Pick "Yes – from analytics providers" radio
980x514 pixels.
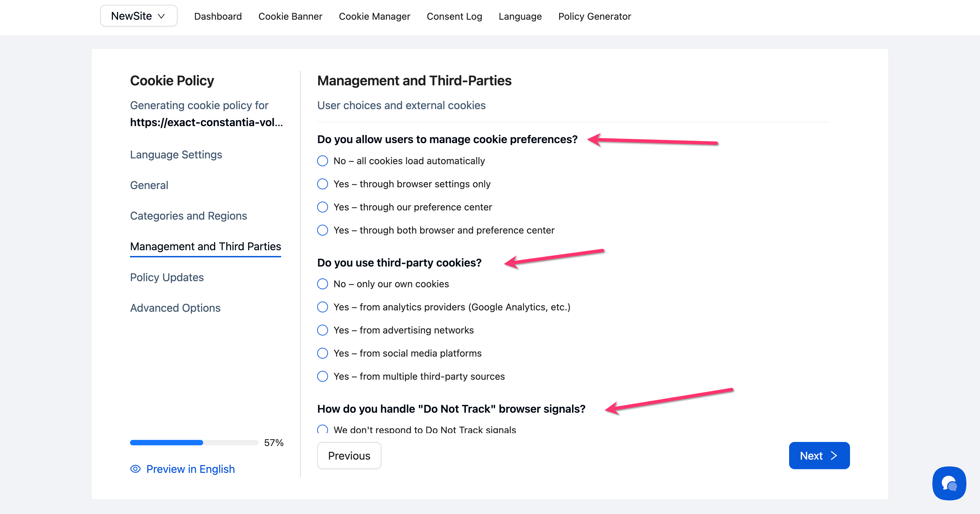point(323,307)
